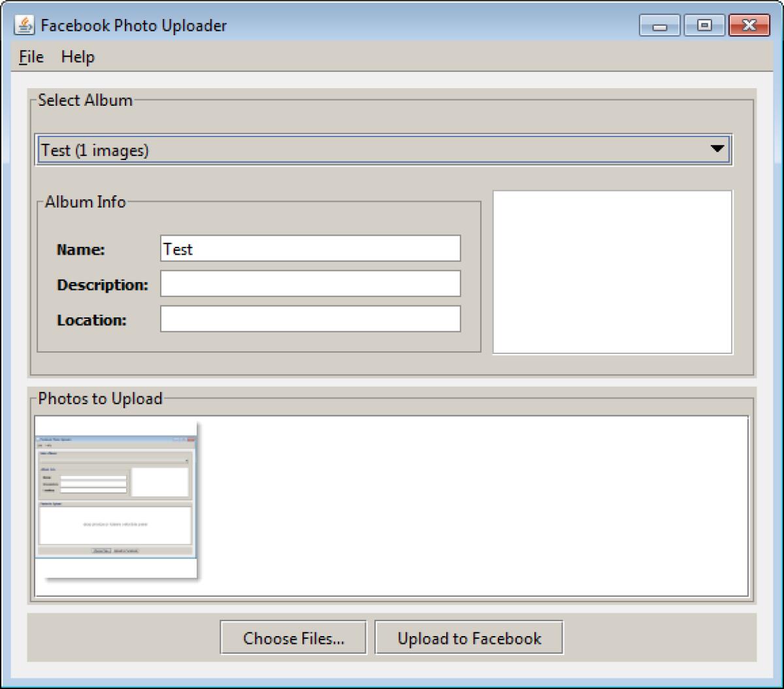Select the screenshot thumbnail in Photos to Upload
784x689 pixels.
tap(116, 500)
